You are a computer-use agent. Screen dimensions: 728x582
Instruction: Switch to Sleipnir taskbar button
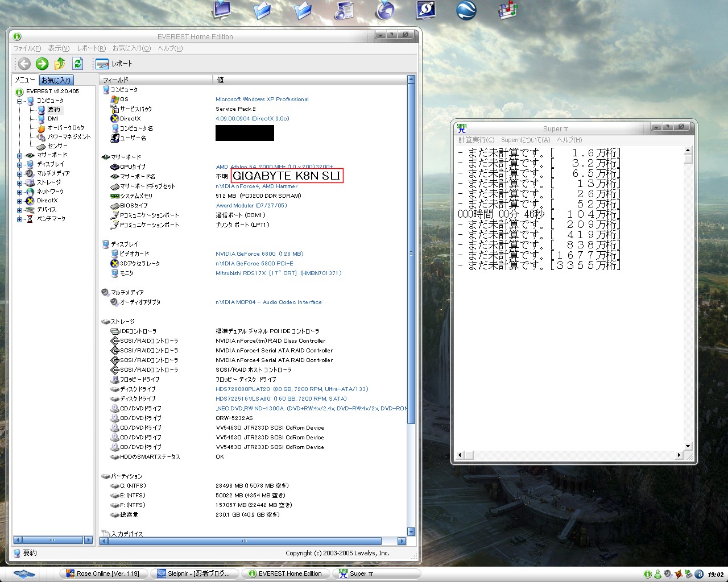(x=195, y=574)
